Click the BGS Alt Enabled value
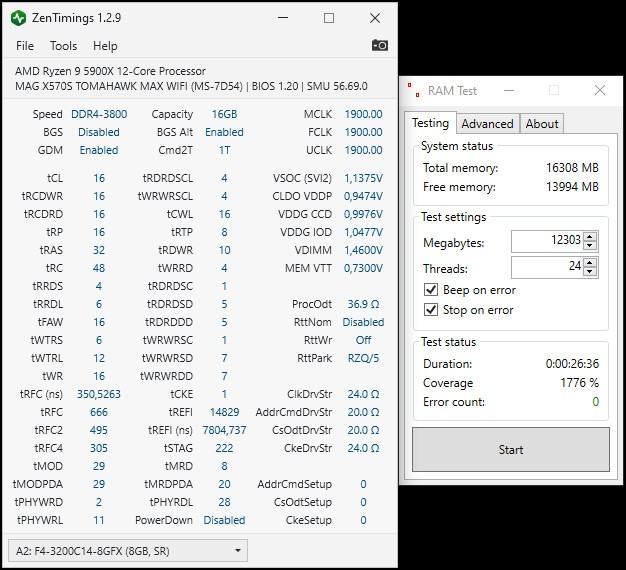Image resolution: width=626 pixels, height=570 pixels. point(224,132)
